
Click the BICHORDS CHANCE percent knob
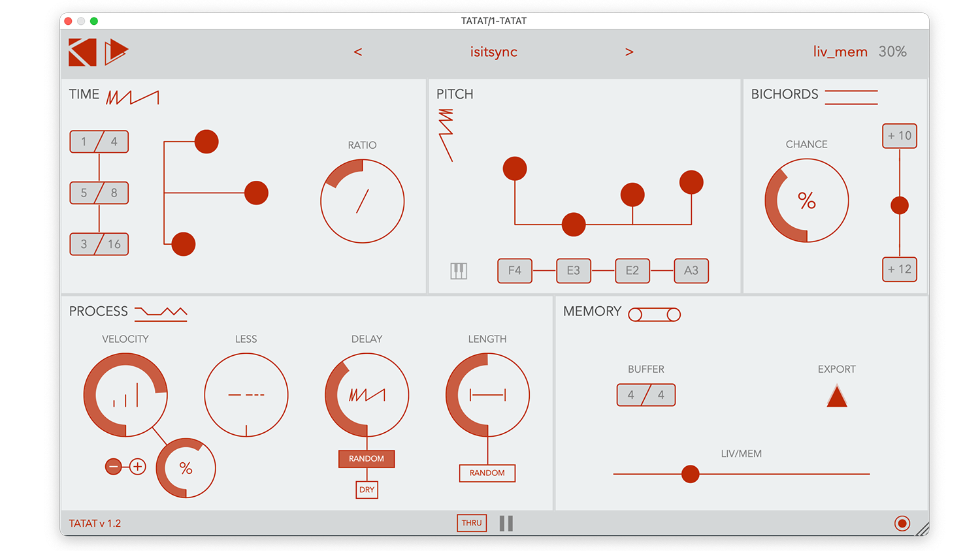coord(807,201)
